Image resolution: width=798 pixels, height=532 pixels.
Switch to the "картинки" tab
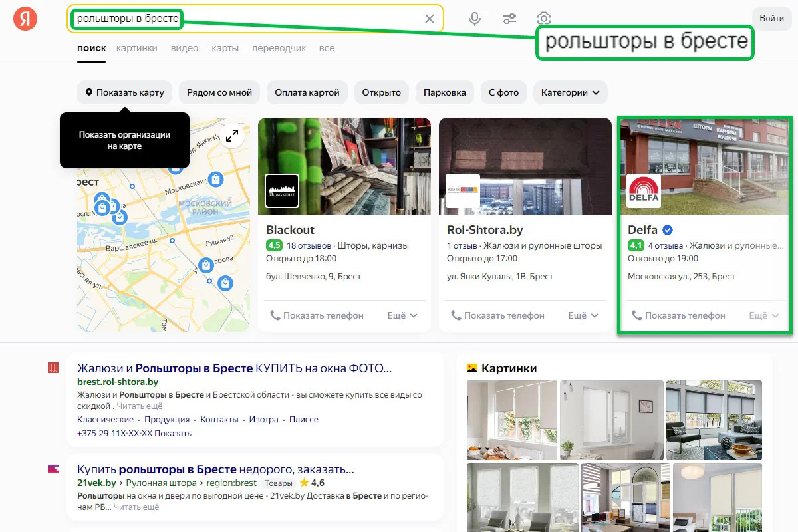click(x=136, y=48)
